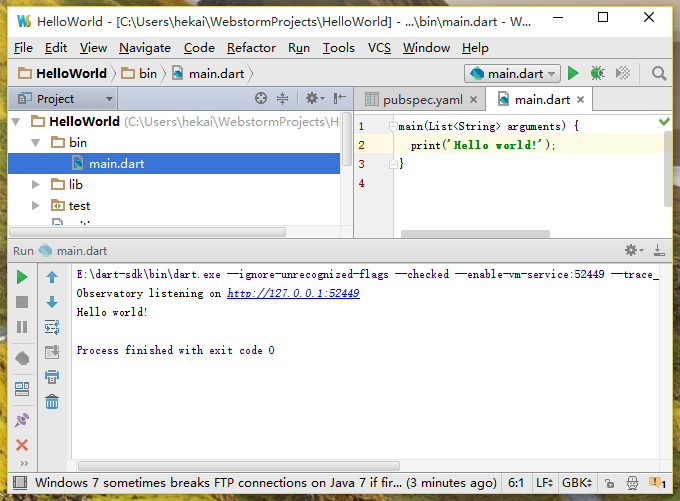This screenshot has height=501, width=680.
Task: Hide Run panel with download-arrow icon
Action: 659,250
